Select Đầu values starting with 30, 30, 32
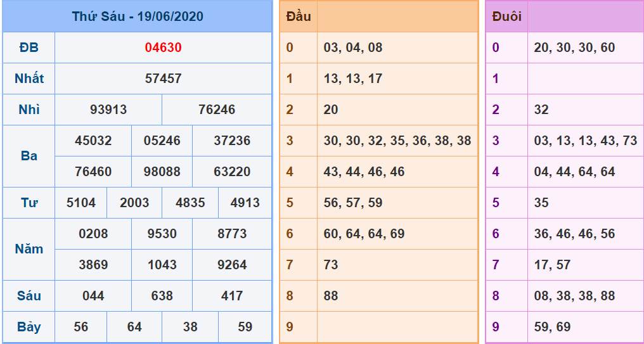Screen dimensions: 644x344 point(397,141)
